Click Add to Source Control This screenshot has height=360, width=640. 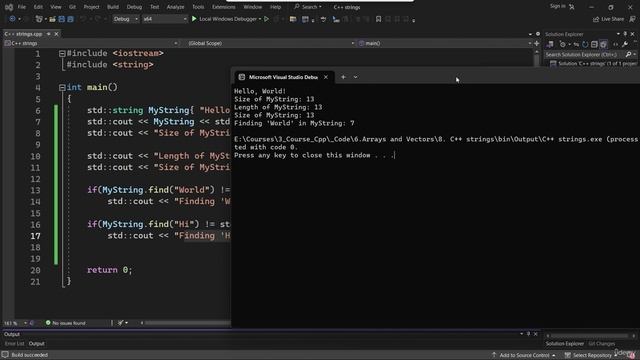pos(524,355)
